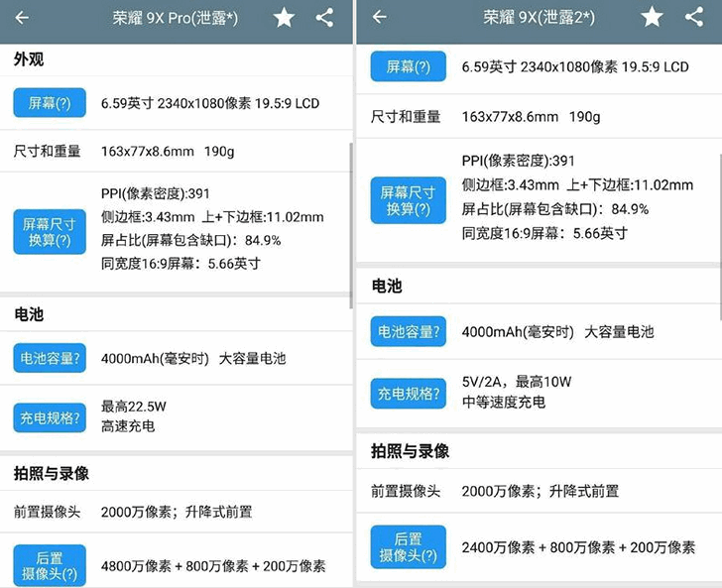Share the 荣耀 9X(泄露2*) specs
The width and height of the screenshot is (722, 588).
[694, 17]
